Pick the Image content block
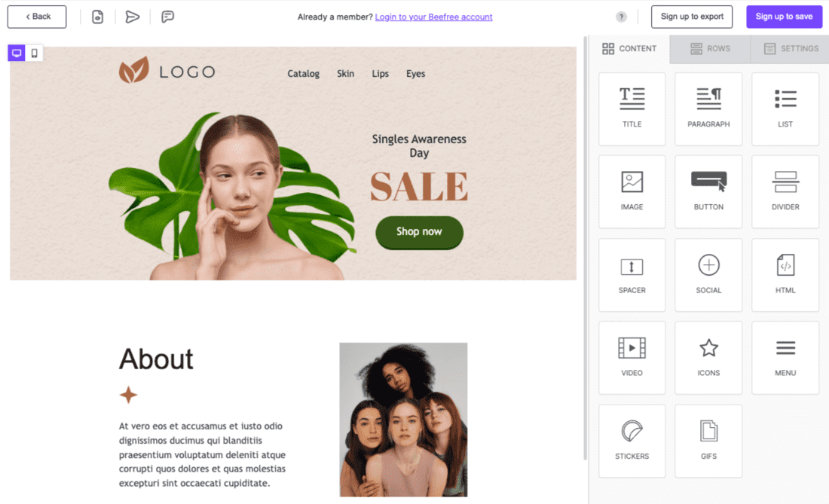 [632, 192]
